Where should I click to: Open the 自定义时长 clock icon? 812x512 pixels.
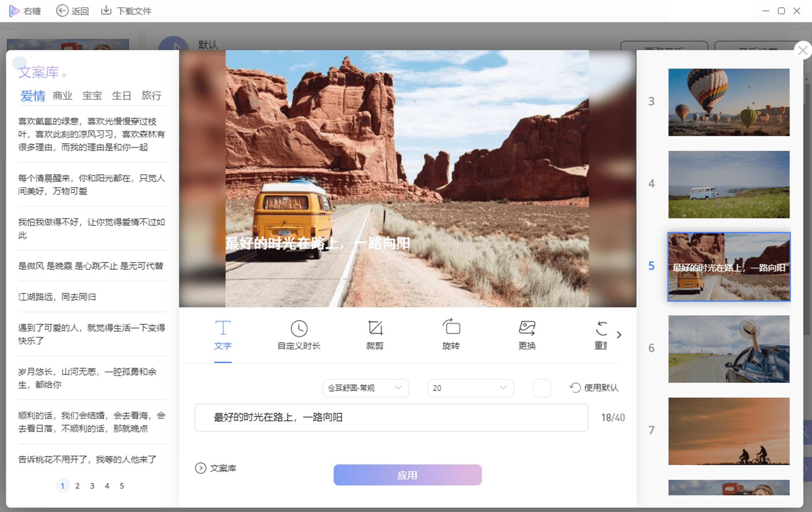pos(299,328)
